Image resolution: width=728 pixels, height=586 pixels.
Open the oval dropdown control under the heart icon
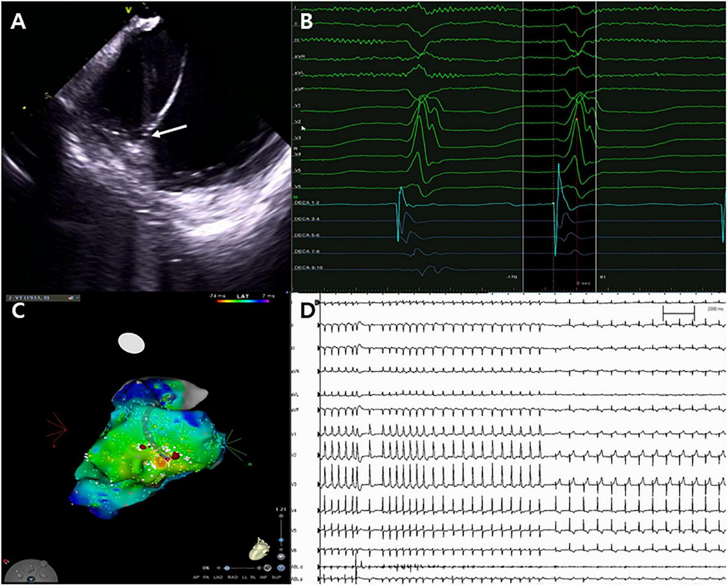281,556
